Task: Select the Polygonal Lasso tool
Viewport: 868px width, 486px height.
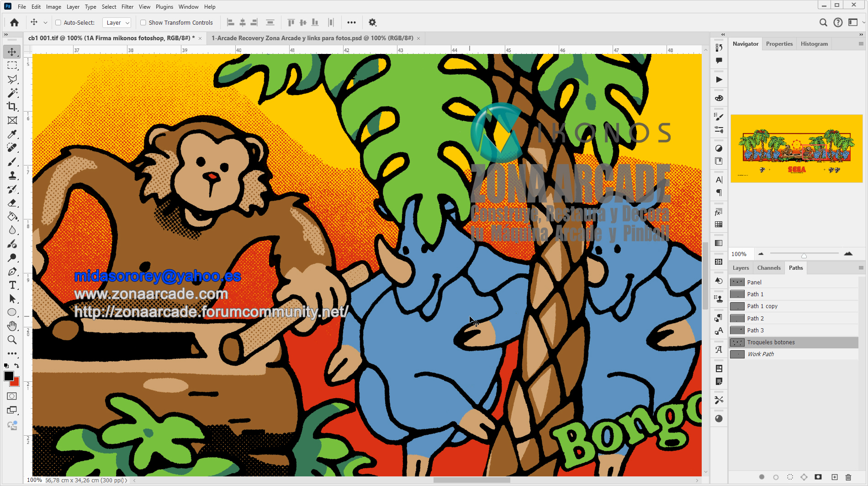Action: pyautogui.click(x=12, y=79)
